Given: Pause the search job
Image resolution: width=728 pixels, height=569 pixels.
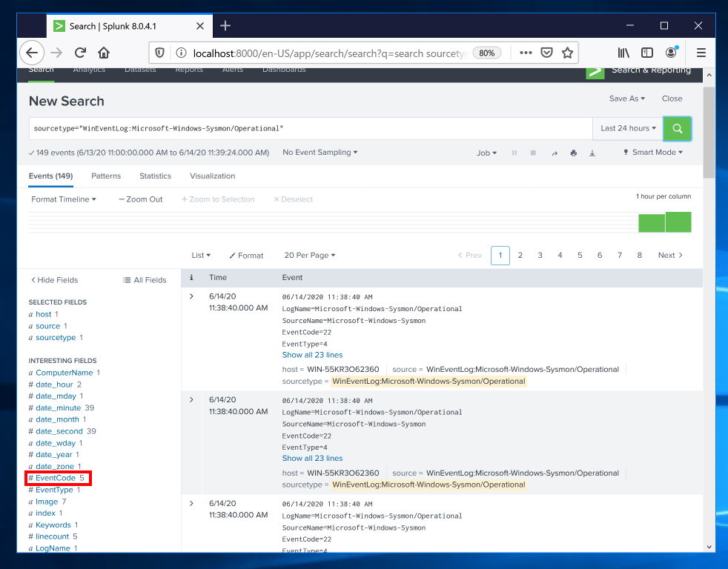Looking at the screenshot, I should click(514, 153).
